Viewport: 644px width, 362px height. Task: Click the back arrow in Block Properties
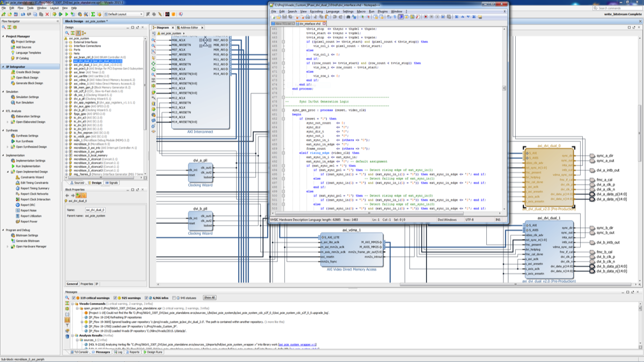[x=67, y=196]
